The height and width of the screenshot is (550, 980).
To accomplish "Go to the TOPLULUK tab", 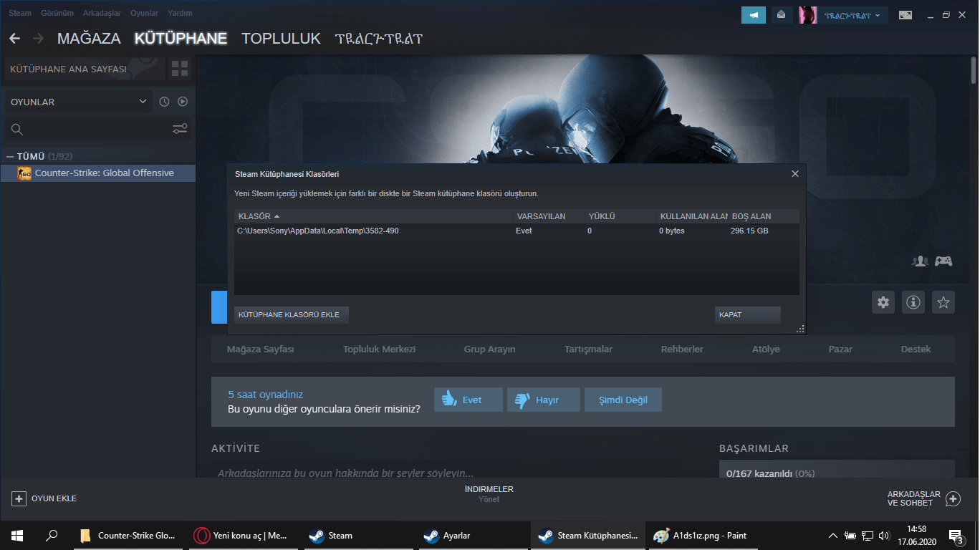I will pos(281,39).
